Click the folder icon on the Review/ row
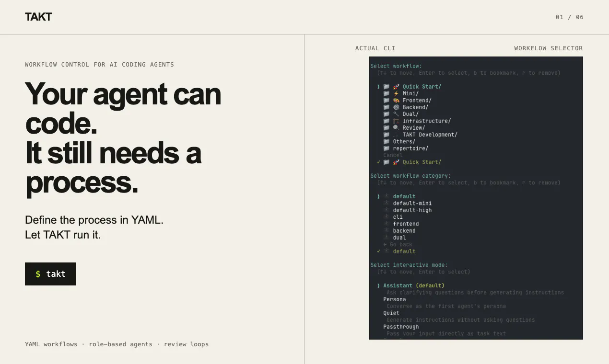The width and height of the screenshot is (609, 364). point(386,128)
